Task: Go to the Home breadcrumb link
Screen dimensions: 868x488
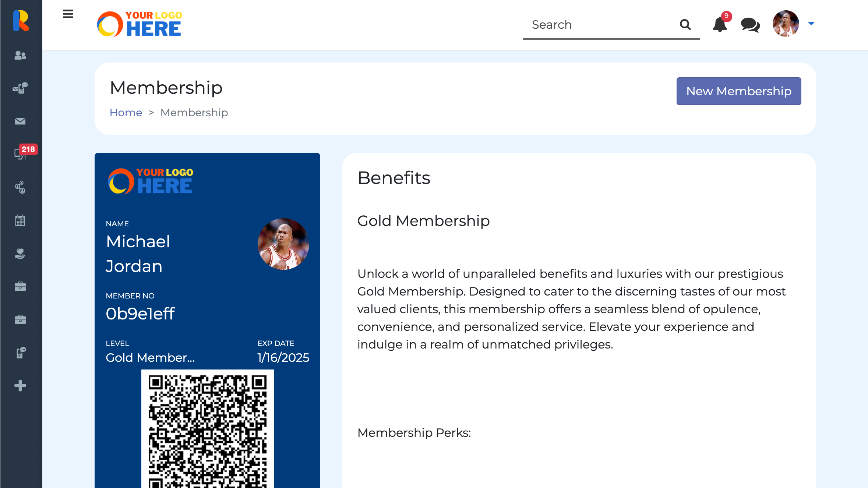Action: point(126,113)
